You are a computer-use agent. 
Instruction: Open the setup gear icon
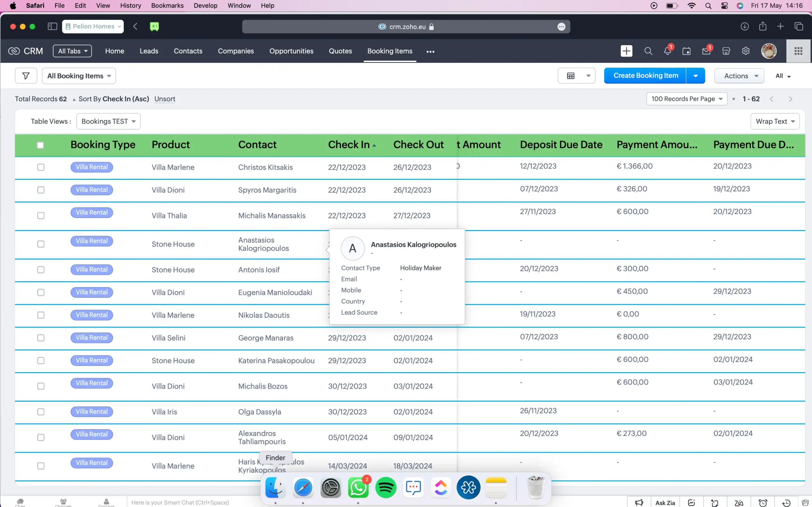pos(746,51)
